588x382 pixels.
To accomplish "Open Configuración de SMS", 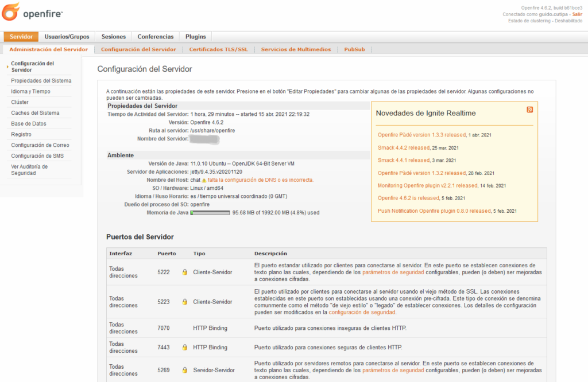I will pos(37,156).
